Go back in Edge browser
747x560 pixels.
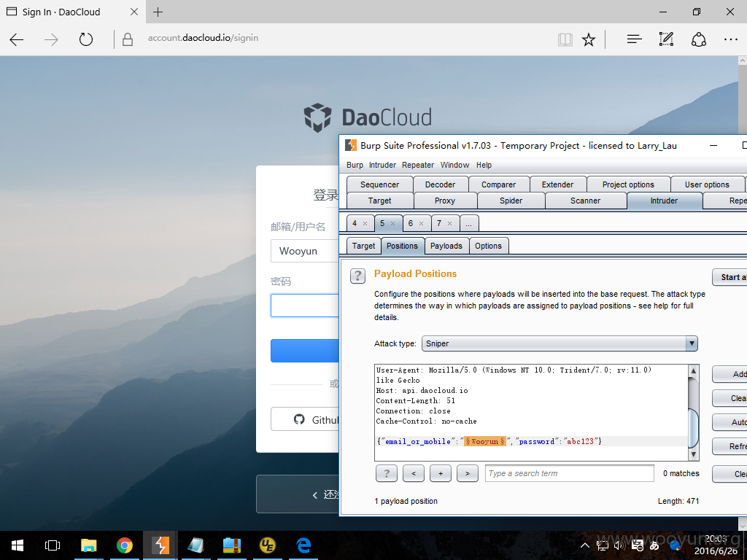point(17,39)
